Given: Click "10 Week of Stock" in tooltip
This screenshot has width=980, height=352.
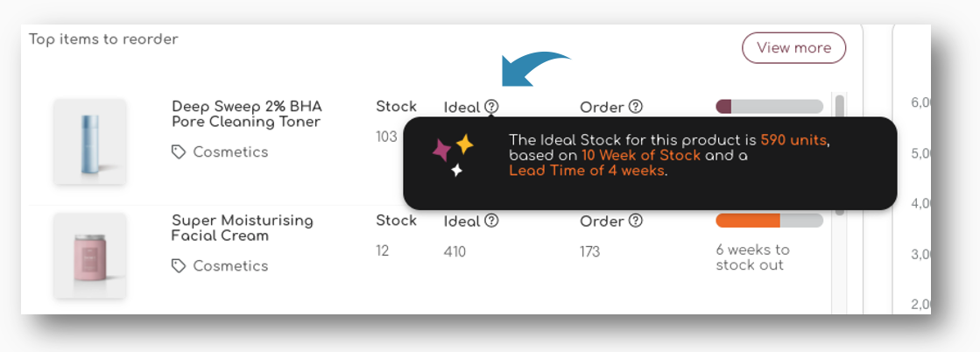Looking at the screenshot, I should [641, 156].
